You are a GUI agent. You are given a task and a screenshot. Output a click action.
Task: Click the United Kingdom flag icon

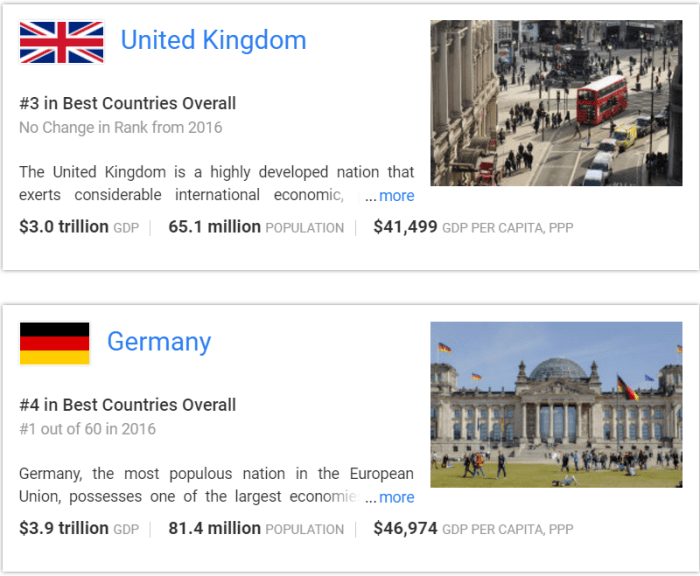(x=61, y=42)
